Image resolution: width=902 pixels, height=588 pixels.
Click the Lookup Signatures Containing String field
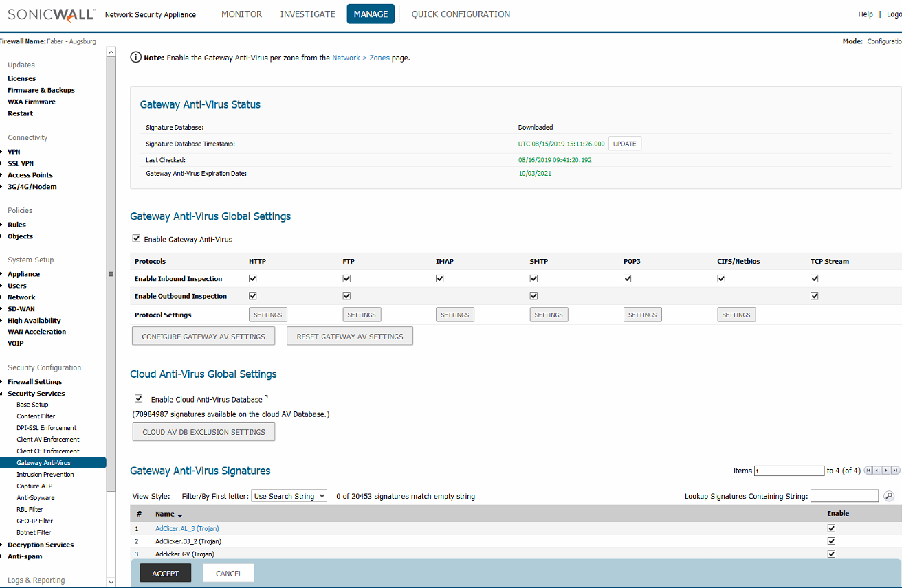tap(845, 496)
